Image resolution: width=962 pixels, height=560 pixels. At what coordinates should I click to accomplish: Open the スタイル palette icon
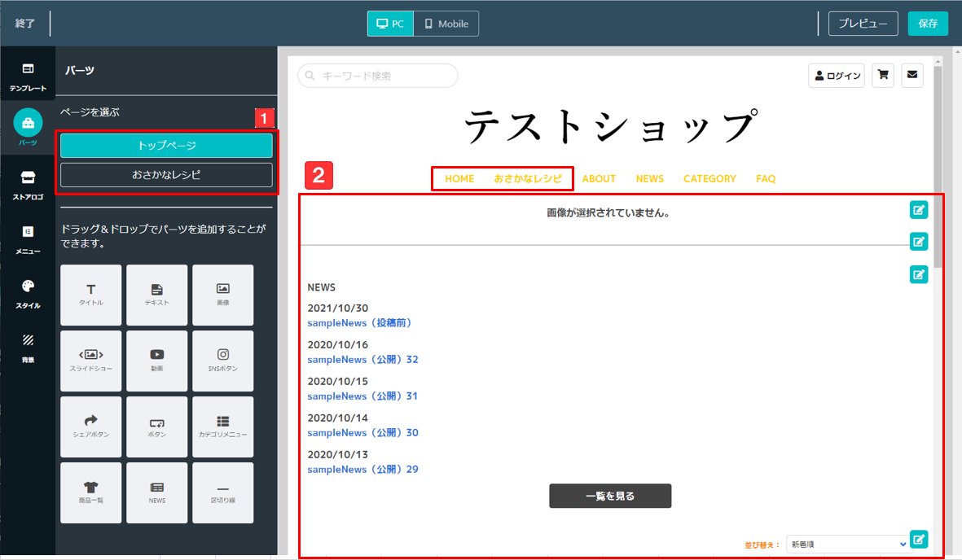click(28, 294)
